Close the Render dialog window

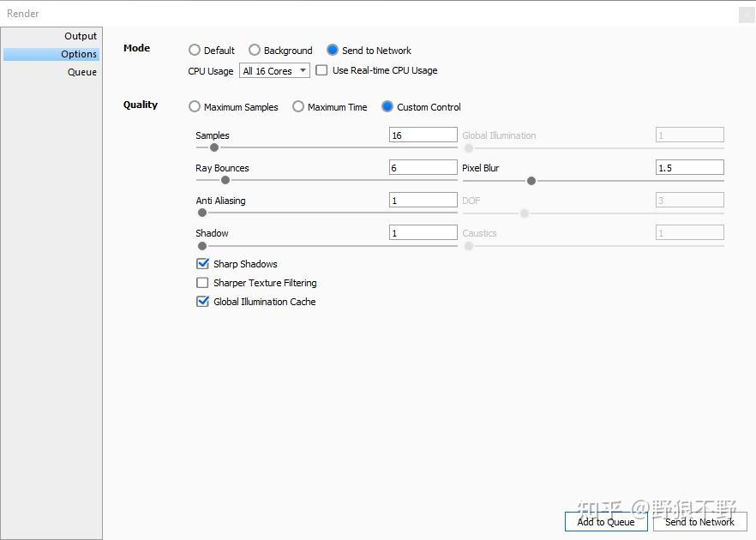point(746,15)
